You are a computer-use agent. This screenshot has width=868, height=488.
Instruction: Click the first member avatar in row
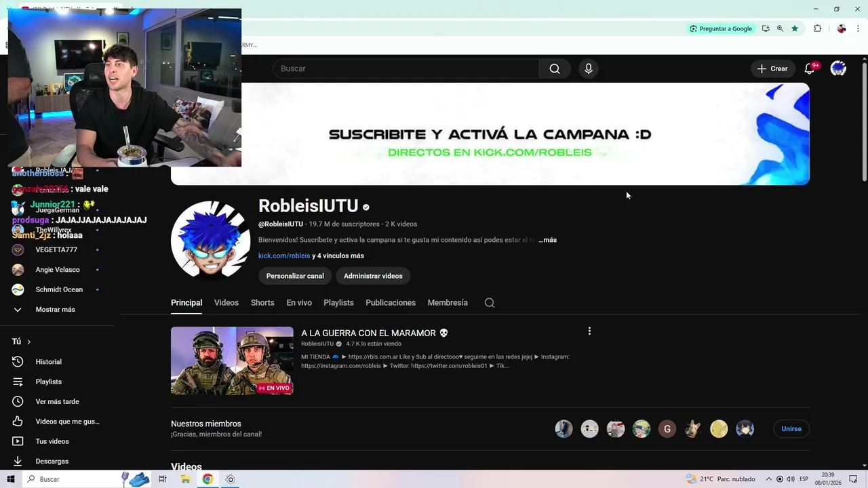click(x=564, y=428)
